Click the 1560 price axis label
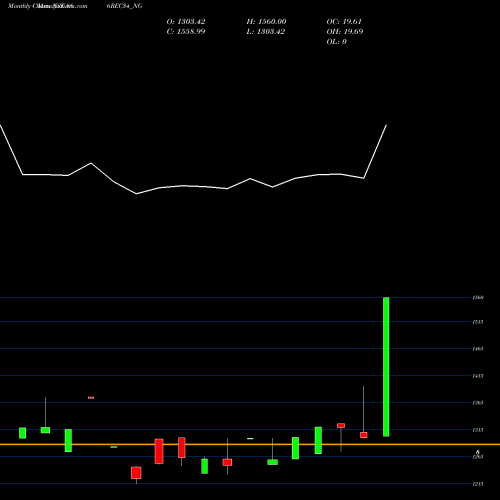Viewport: 500px width, 500px height. (x=478, y=297)
